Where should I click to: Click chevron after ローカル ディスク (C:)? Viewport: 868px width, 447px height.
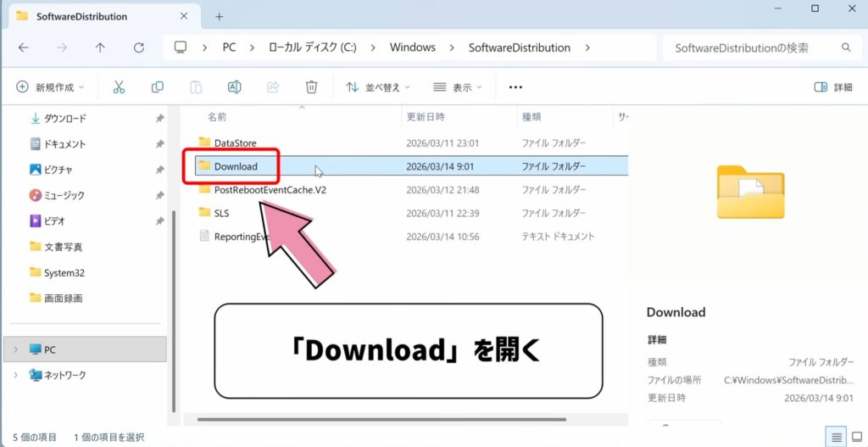pyautogui.click(x=373, y=47)
